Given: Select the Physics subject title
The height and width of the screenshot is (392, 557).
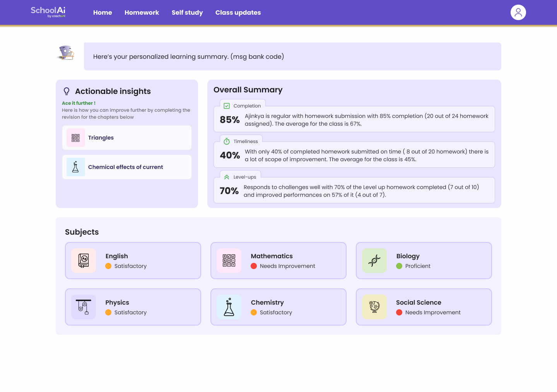Looking at the screenshot, I should point(117,302).
